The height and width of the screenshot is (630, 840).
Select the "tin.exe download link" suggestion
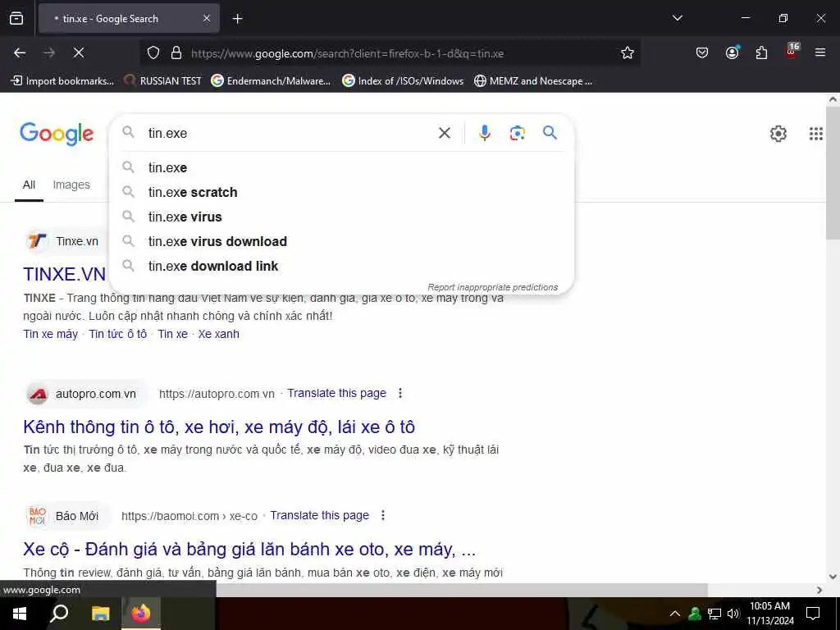click(x=342, y=267)
